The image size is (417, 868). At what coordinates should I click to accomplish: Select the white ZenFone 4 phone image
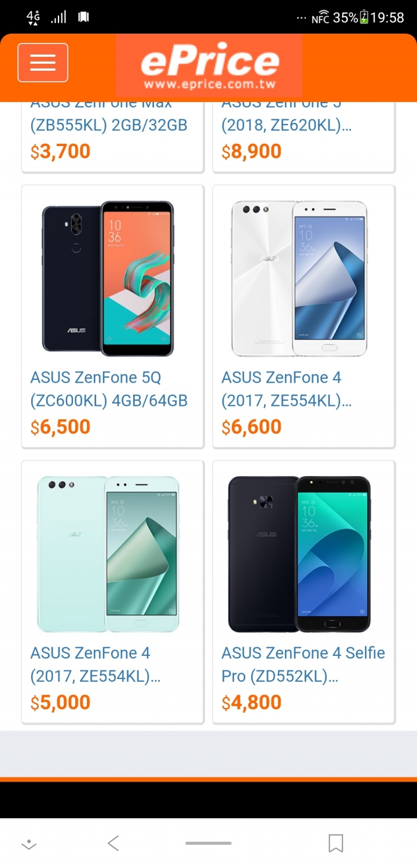point(299,278)
